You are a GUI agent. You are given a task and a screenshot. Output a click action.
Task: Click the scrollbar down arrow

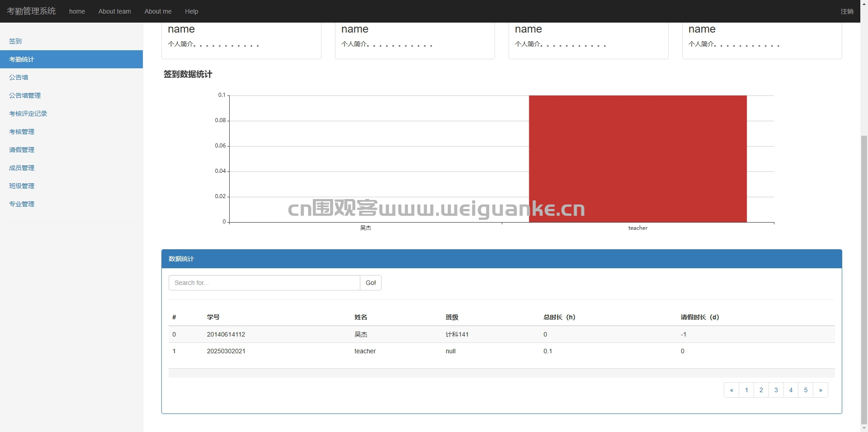click(864, 428)
